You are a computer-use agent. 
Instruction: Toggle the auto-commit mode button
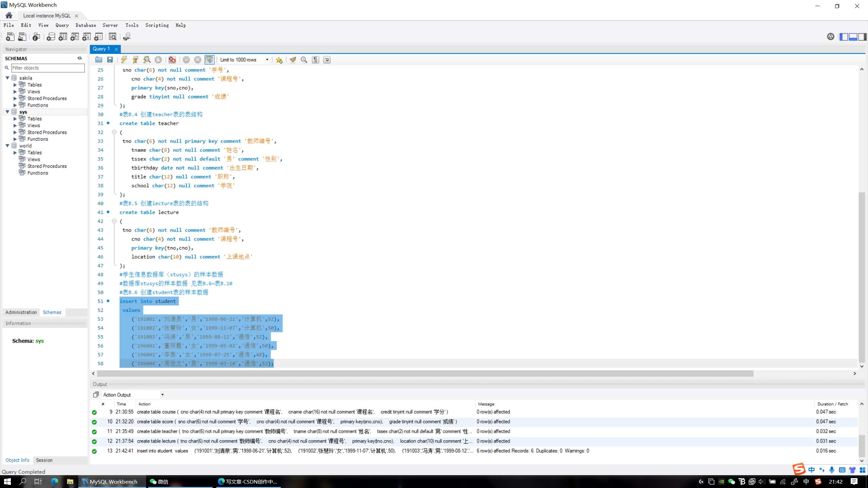(209, 60)
